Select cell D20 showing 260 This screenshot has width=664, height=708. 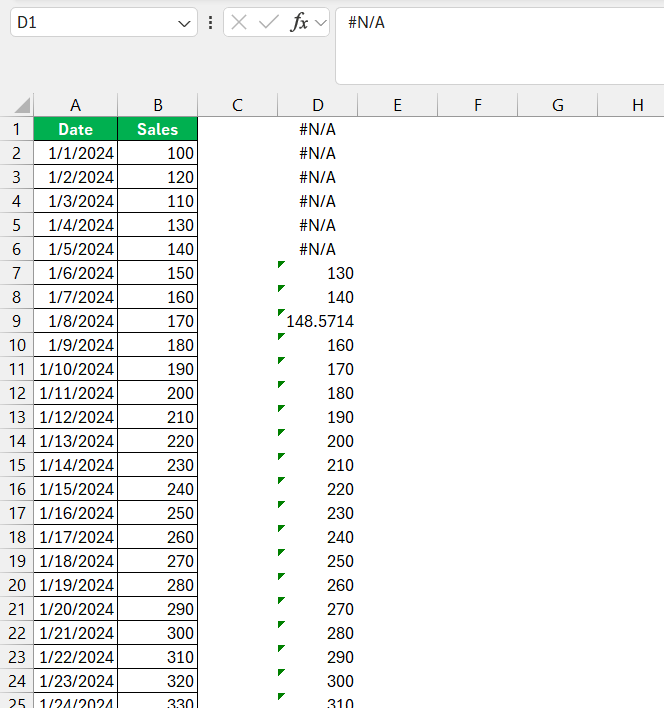click(317, 585)
